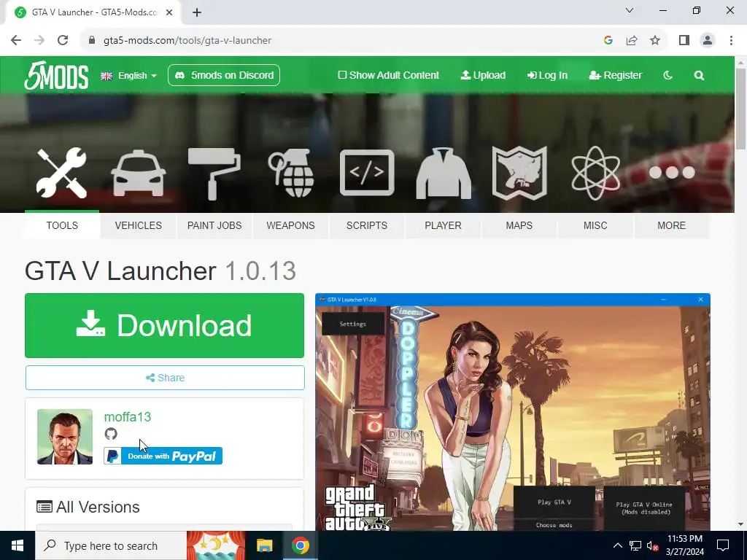This screenshot has width=747, height=560.
Task: Select the TOOLS tab
Action: point(62,225)
